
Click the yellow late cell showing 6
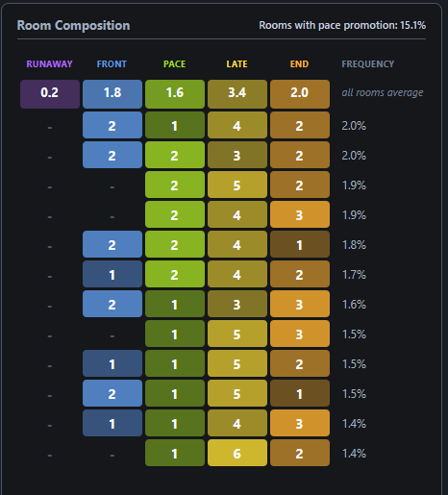pyautogui.click(x=237, y=453)
